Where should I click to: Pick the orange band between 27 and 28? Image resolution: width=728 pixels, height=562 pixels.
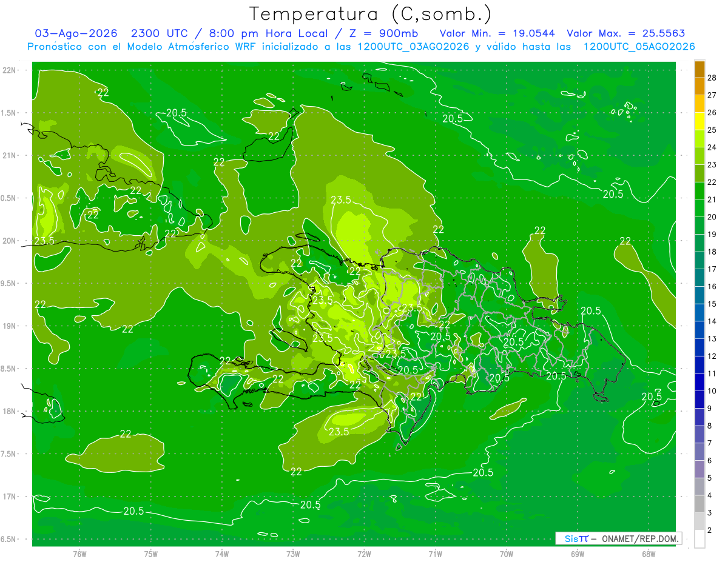click(x=699, y=86)
